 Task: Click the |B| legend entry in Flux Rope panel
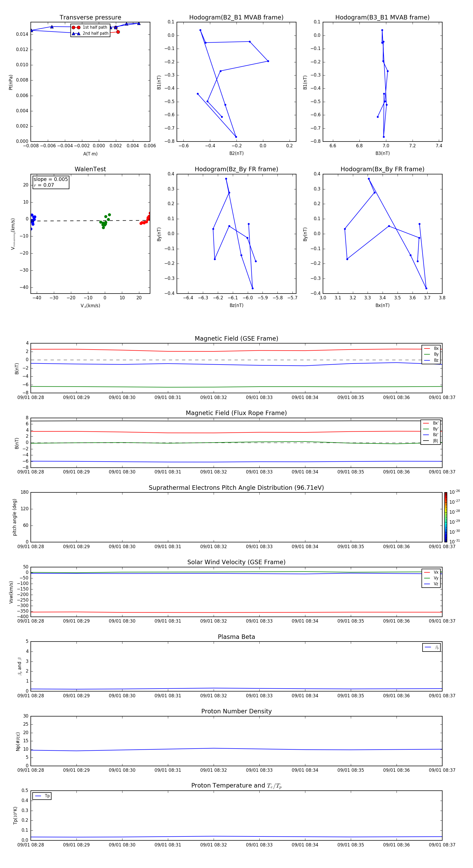click(431, 441)
